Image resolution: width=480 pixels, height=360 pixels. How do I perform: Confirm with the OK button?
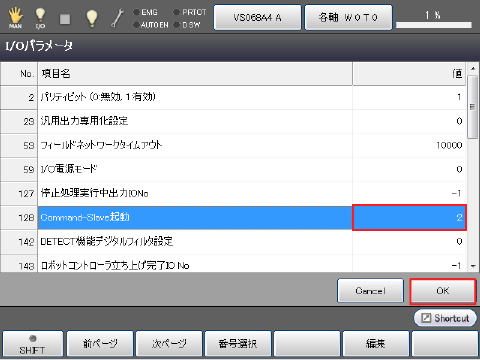coord(443,291)
